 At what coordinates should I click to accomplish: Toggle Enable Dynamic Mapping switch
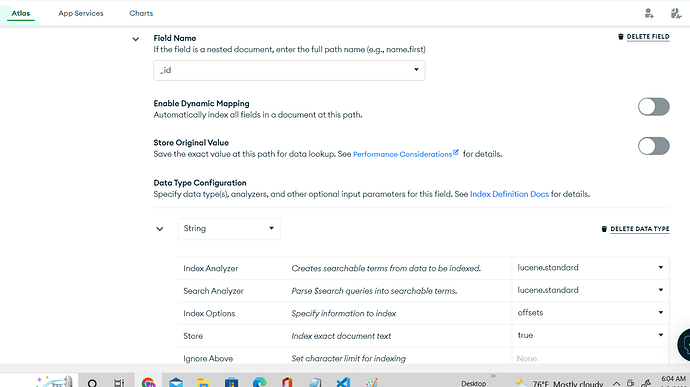pos(653,107)
